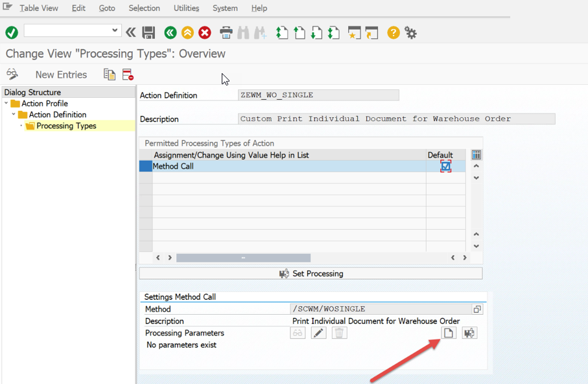
Task: Open the Edit menu
Action: pyautogui.click(x=78, y=8)
